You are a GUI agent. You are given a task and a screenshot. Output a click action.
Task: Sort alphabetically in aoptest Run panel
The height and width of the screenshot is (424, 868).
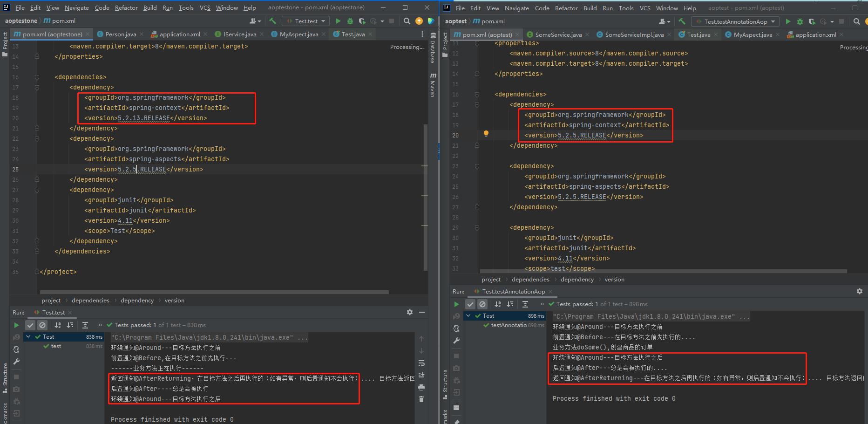(498, 304)
